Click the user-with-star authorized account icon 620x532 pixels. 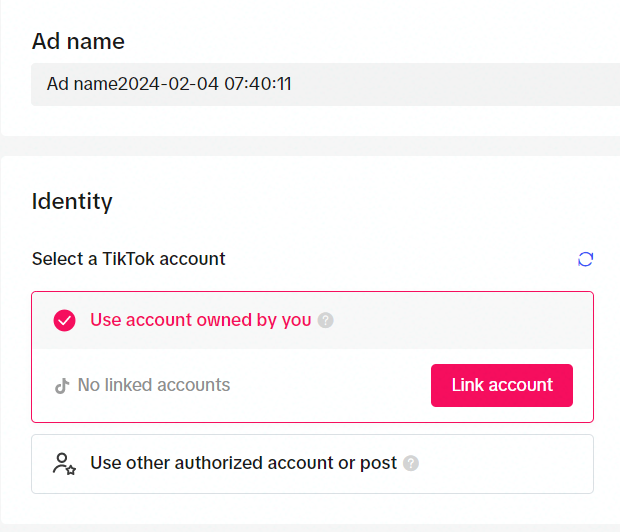click(x=64, y=464)
